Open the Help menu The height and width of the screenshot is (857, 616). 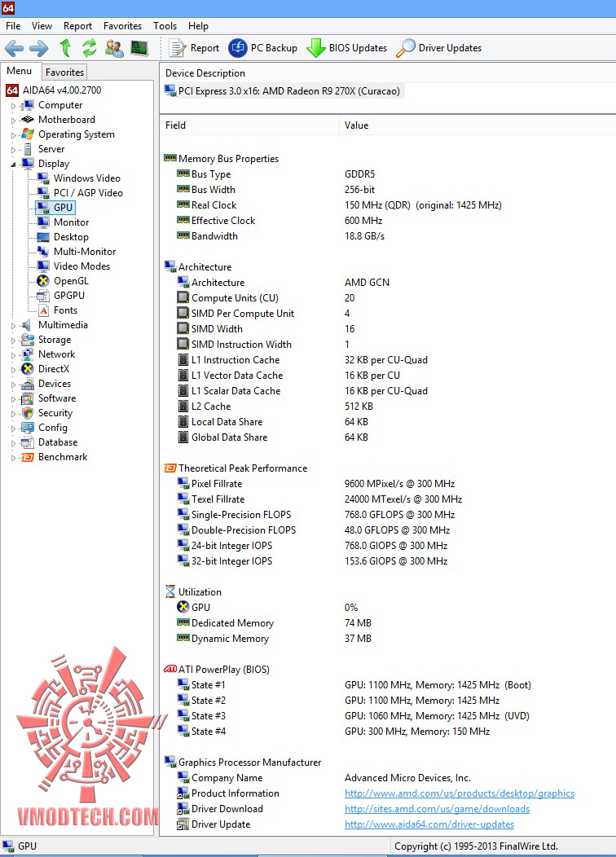click(199, 26)
